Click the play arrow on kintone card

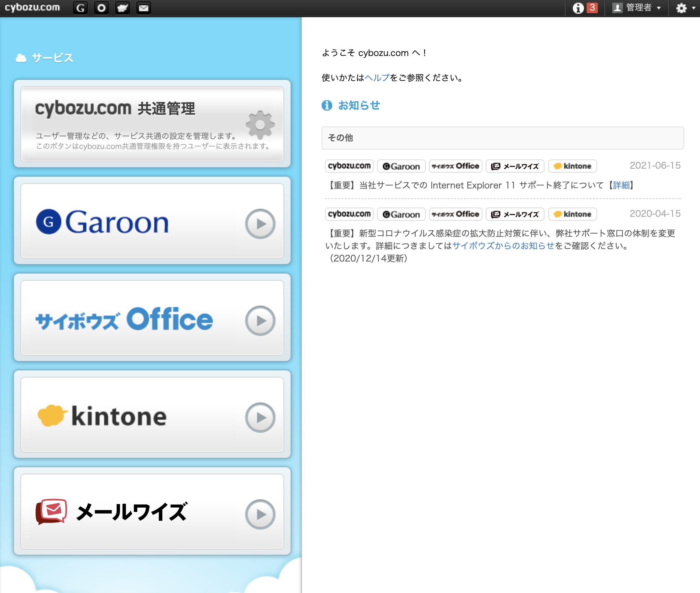260,417
